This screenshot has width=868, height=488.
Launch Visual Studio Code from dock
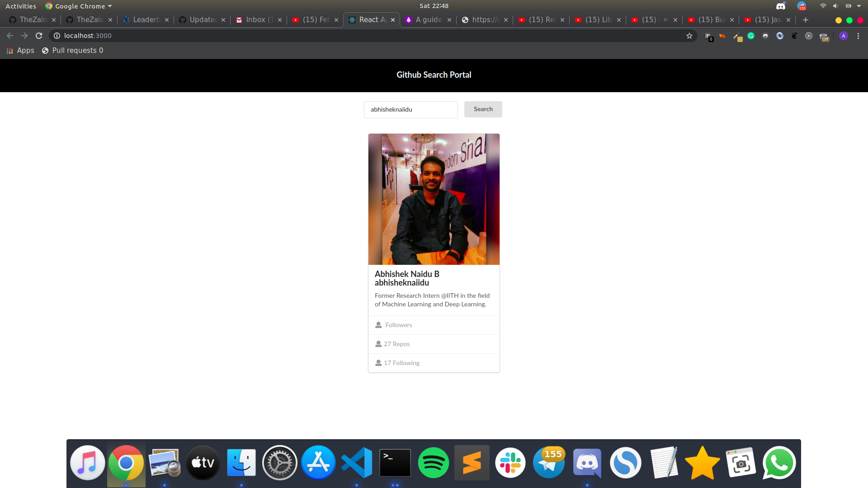(357, 463)
